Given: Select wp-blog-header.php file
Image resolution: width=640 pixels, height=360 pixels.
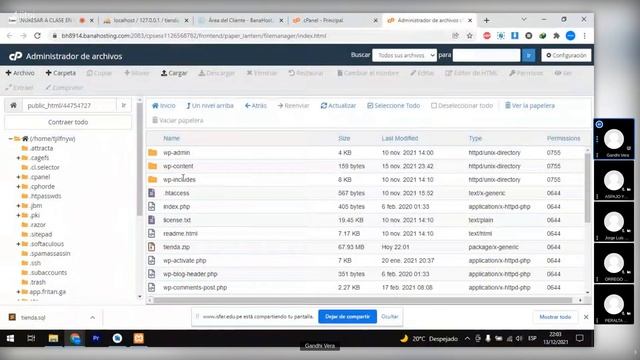Looking at the screenshot, I should 366,274.
